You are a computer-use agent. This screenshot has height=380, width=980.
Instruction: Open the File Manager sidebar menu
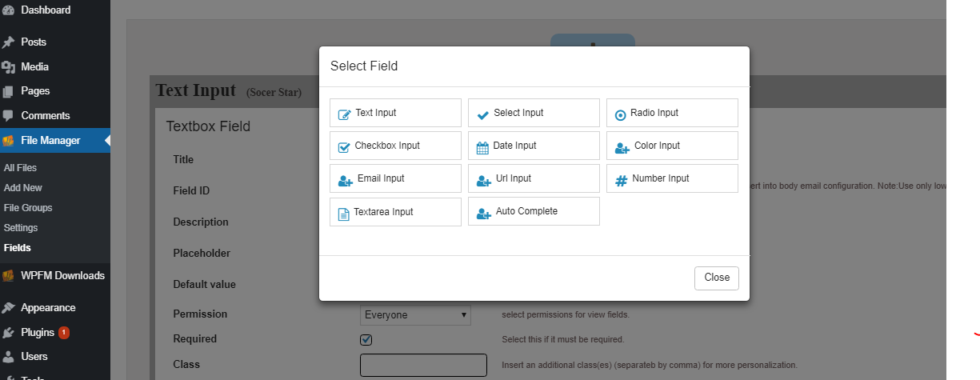click(x=50, y=141)
